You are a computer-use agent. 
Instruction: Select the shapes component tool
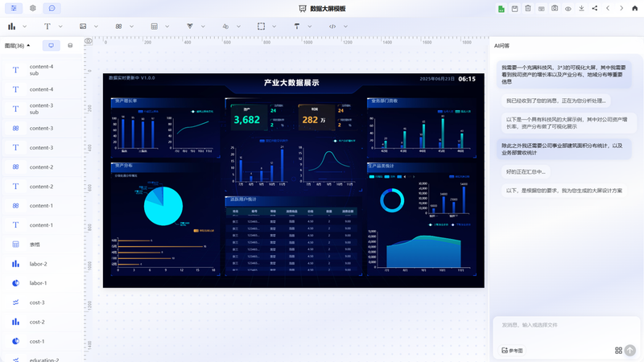click(x=225, y=27)
